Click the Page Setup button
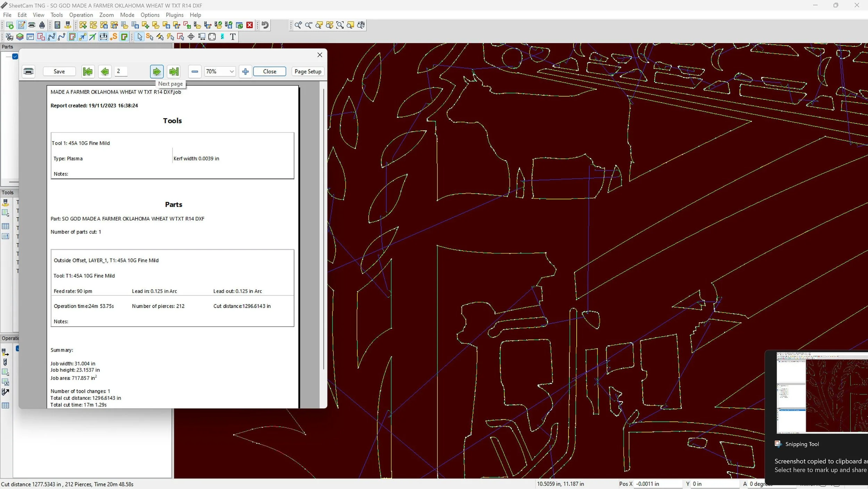868x489 pixels. (308, 72)
